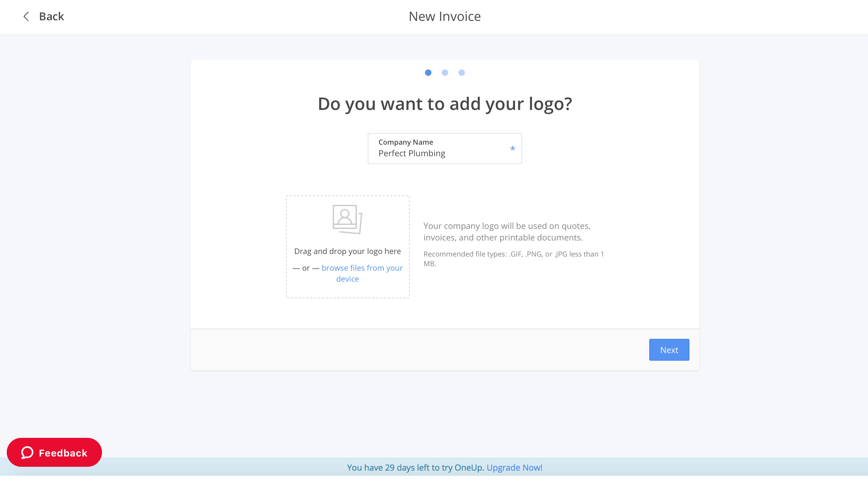868x488 pixels.
Task: Click the logo placeholder image icon
Action: [347, 219]
